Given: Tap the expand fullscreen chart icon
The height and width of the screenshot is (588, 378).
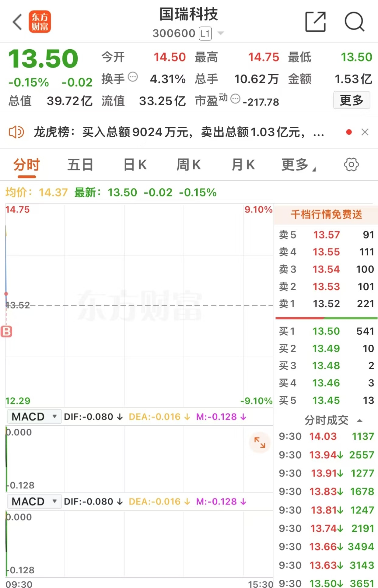Looking at the screenshot, I should (x=260, y=442).
